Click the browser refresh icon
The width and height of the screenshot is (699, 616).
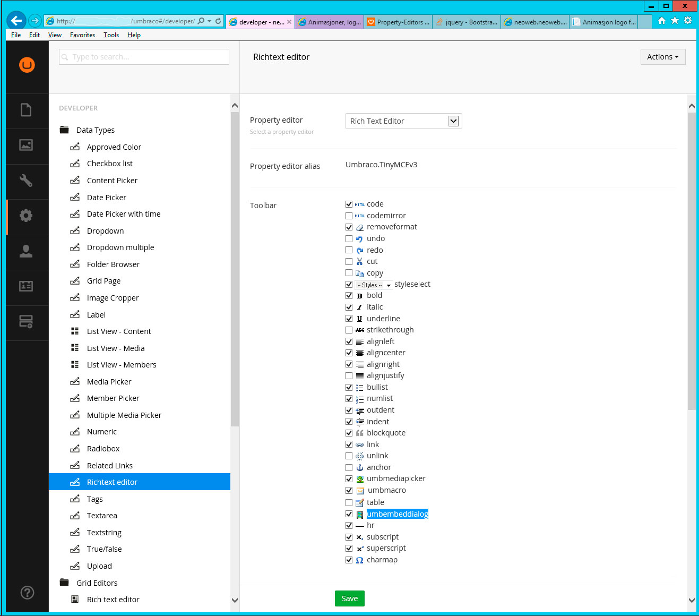(218, 21)
